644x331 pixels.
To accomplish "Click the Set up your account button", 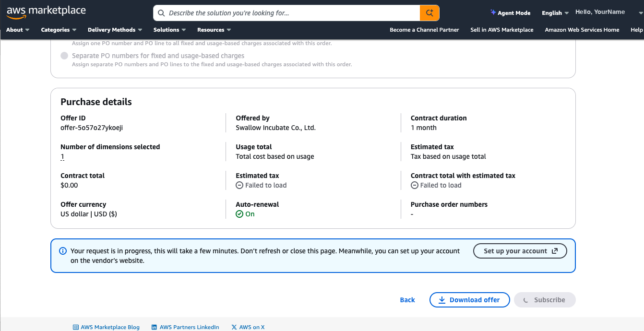I will click(520, 251).
